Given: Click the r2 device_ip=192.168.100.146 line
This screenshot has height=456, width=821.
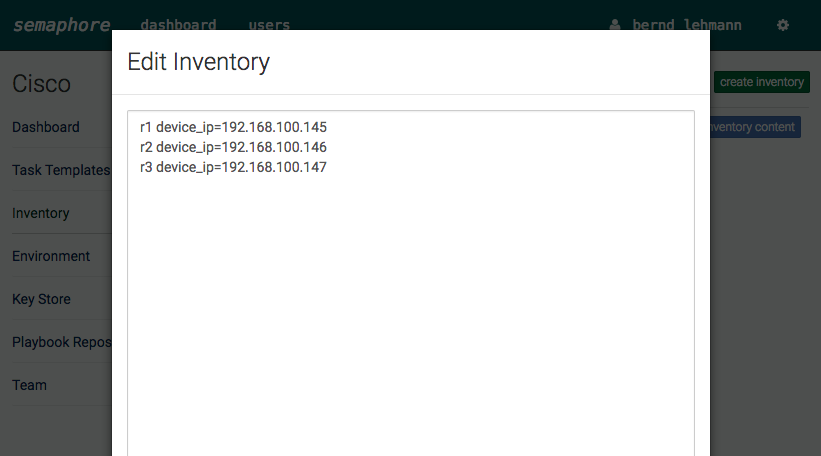Looking at the screenshot, I should coord(234,147).
